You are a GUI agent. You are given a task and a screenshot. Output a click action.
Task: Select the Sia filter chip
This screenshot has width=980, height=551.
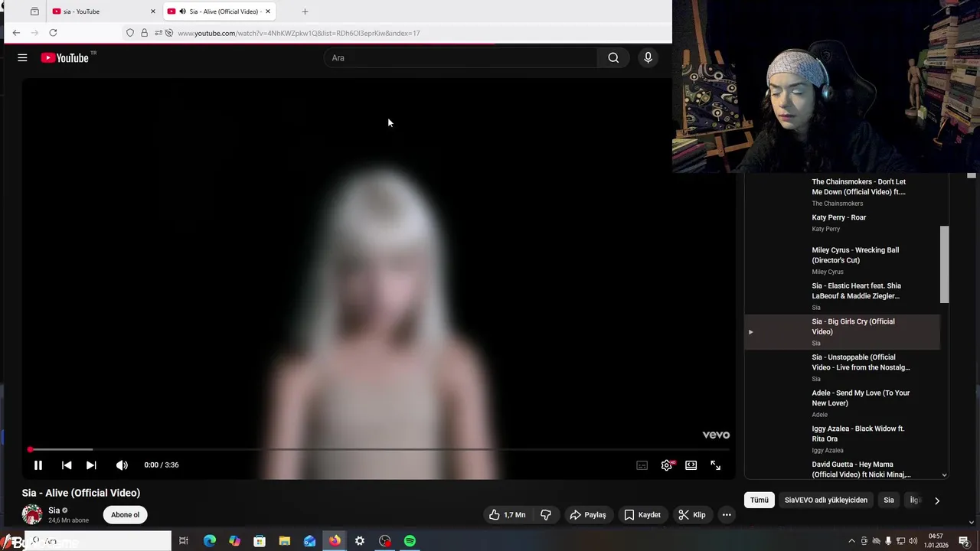point(889,500)
